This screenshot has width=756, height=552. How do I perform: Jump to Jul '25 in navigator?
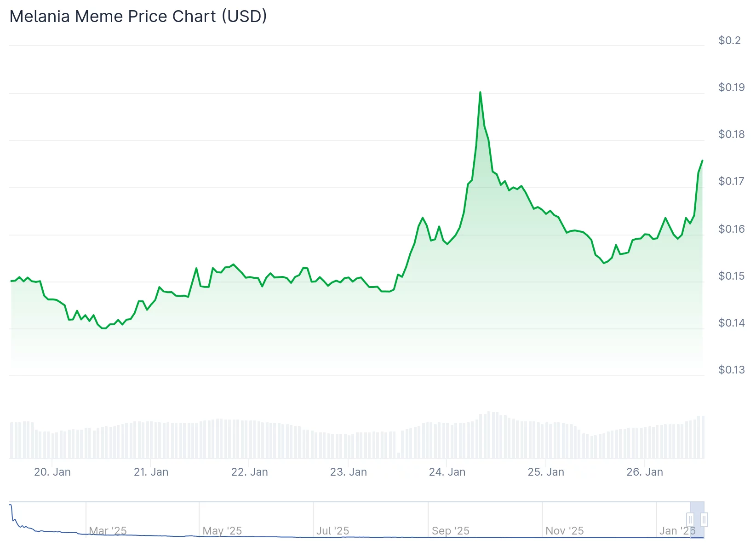click(332, 531)
